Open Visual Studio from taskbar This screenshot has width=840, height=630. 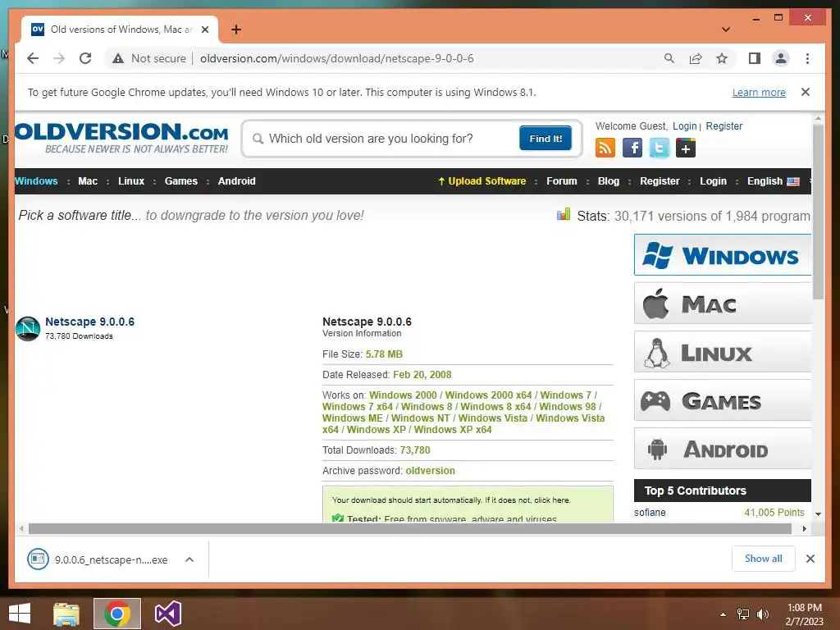(167, 614)
